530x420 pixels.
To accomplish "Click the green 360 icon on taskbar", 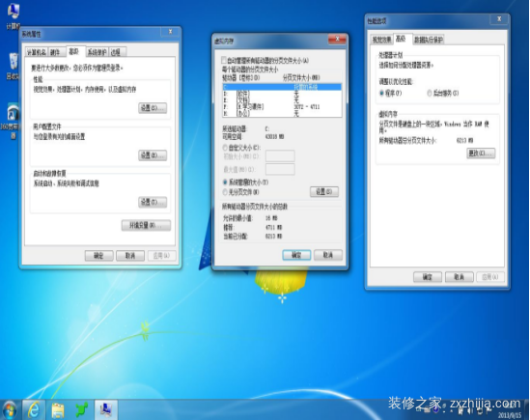I will tap(82, 409).
